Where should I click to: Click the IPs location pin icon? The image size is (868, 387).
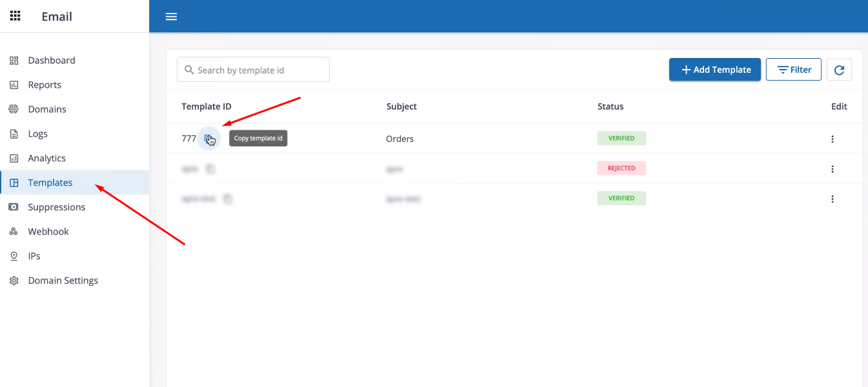(14, 257)
